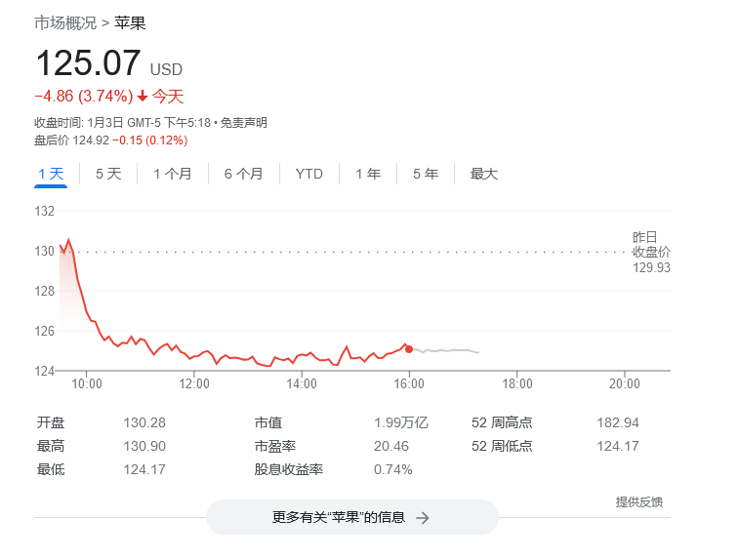This screenshot has width=739, height=560.
Task: Select the 1 个月 range tab
Action: tap(173, 174)
